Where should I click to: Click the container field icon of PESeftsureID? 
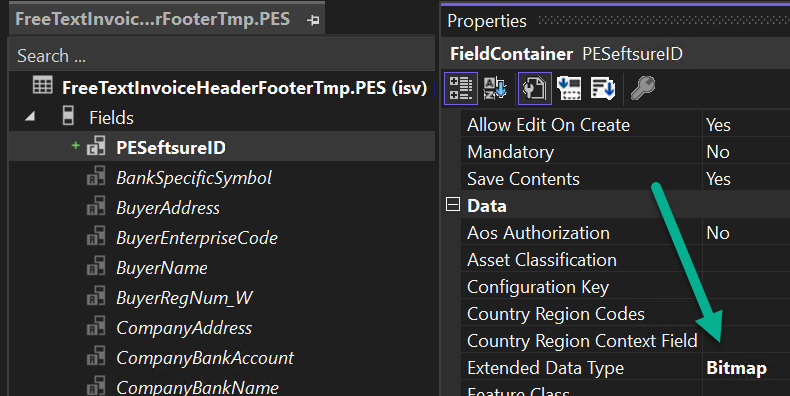tap(96, 146)
